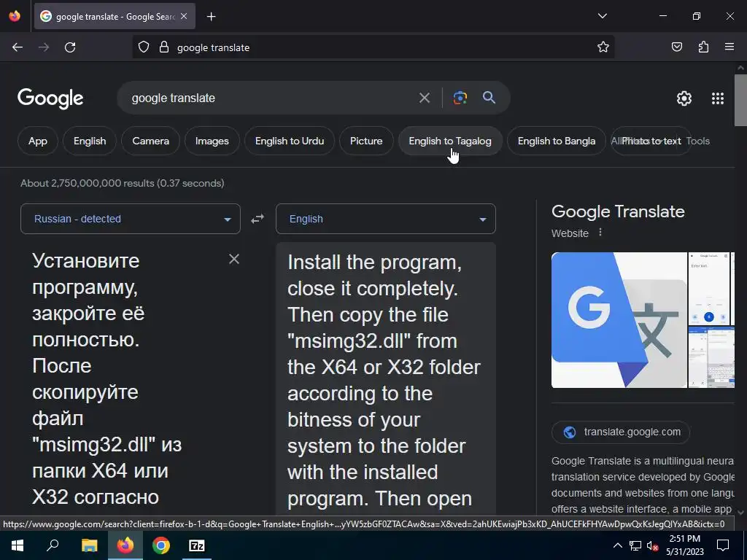Click the Google Translate panel title
The image size is (747, 560).
(618, 211)
